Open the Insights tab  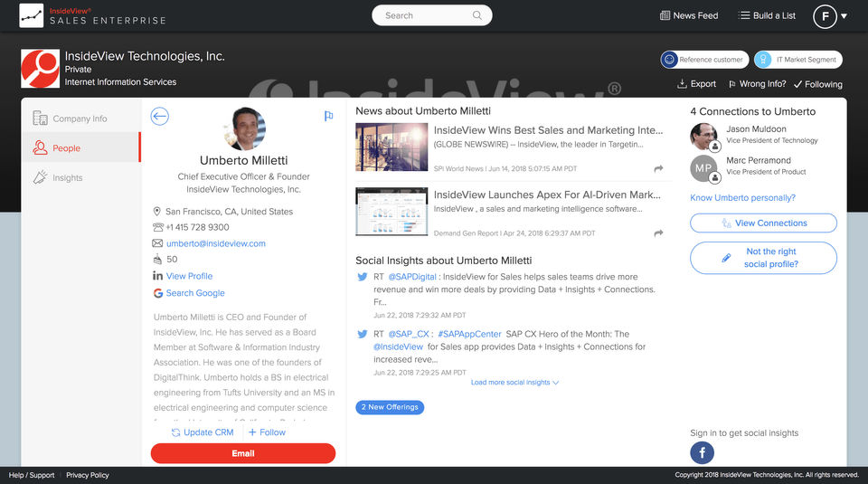click(67, 178)
